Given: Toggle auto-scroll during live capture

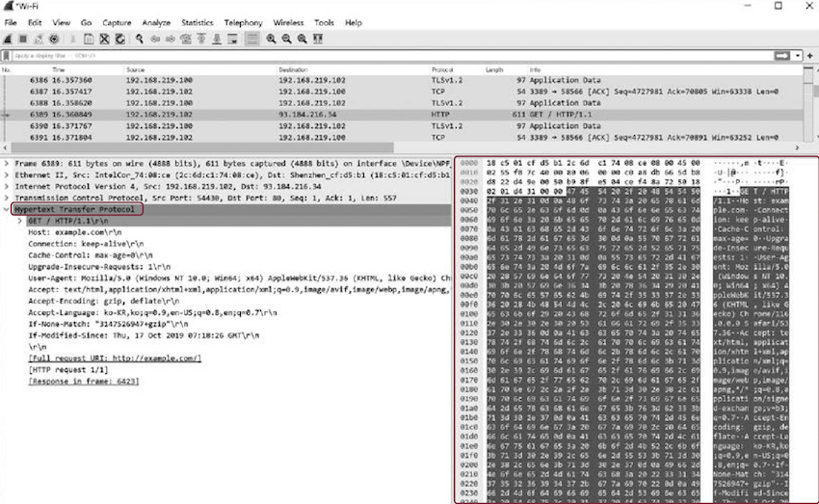Looking at the screenshot, I should (x=232, y=40).
